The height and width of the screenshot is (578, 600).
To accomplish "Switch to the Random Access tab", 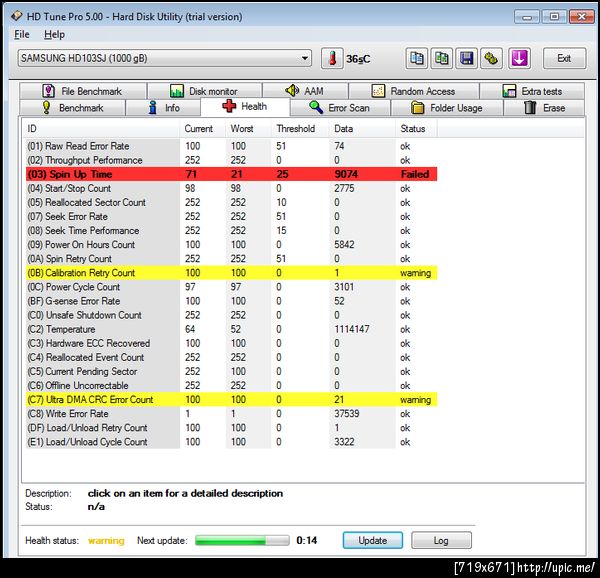I will (x=414, y=91).
